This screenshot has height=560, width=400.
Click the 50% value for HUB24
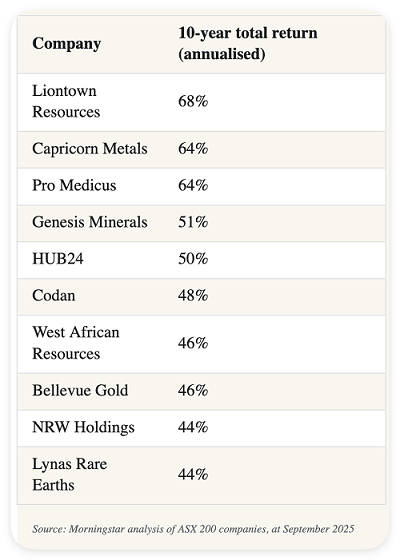coord(193,259)
